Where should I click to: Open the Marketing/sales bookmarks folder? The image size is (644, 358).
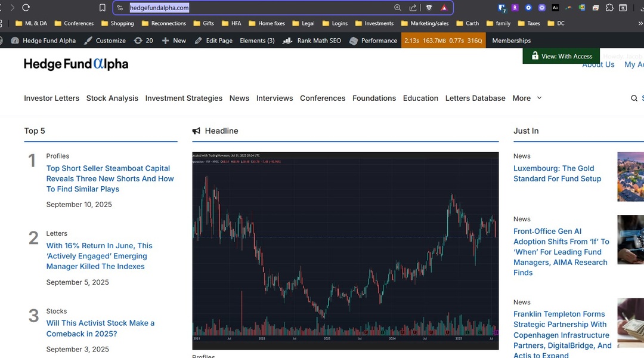(425, 23)
